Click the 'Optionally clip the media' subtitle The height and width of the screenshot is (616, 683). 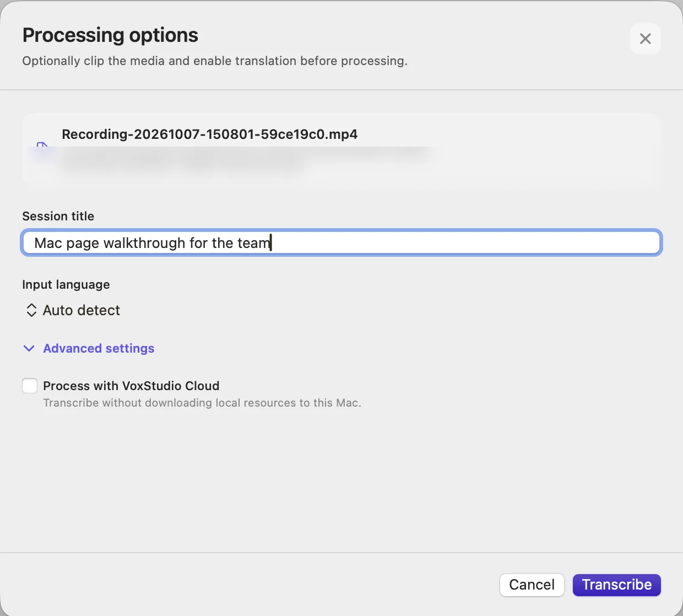coord(215,61)
